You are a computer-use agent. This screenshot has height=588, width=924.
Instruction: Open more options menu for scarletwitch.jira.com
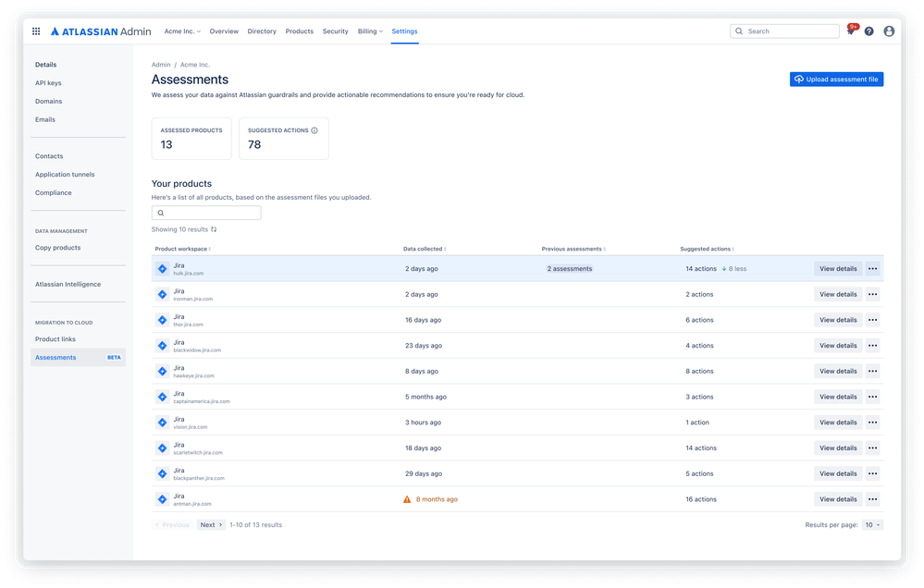873,448
